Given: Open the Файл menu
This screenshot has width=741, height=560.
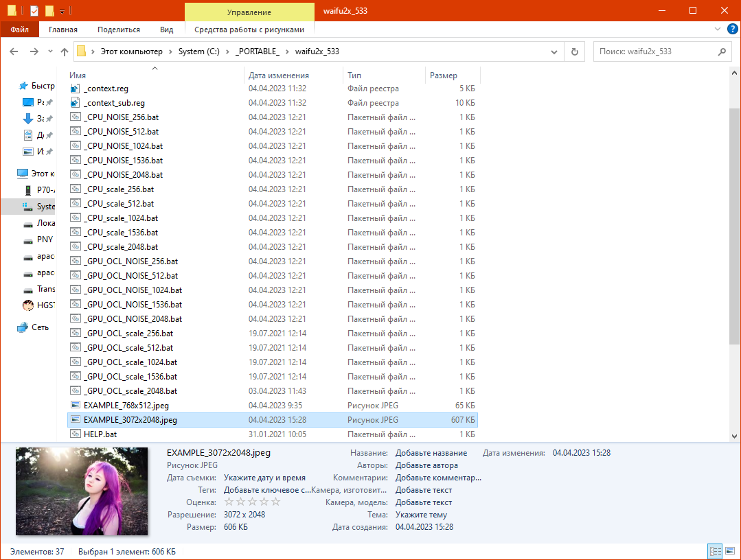Looking at the screenshot, I should point(20,30).
